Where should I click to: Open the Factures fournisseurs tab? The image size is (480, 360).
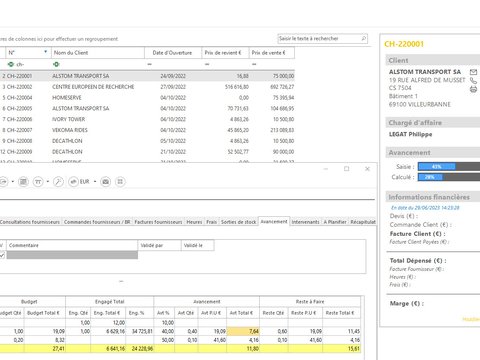coord(158,222)
